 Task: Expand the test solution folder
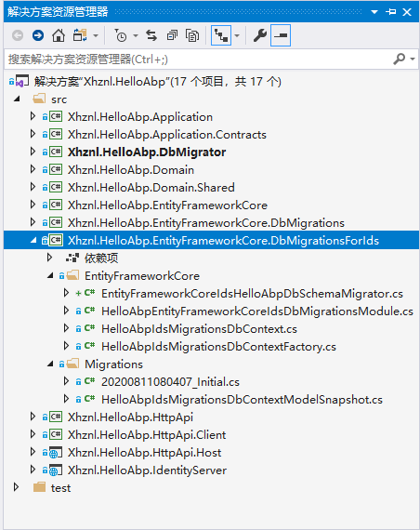(16, 487)
